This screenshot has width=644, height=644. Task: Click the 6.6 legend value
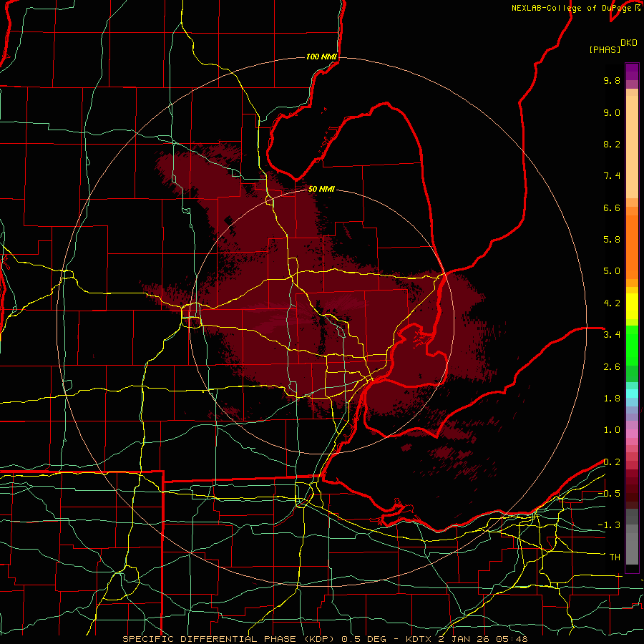pos(612,208)
